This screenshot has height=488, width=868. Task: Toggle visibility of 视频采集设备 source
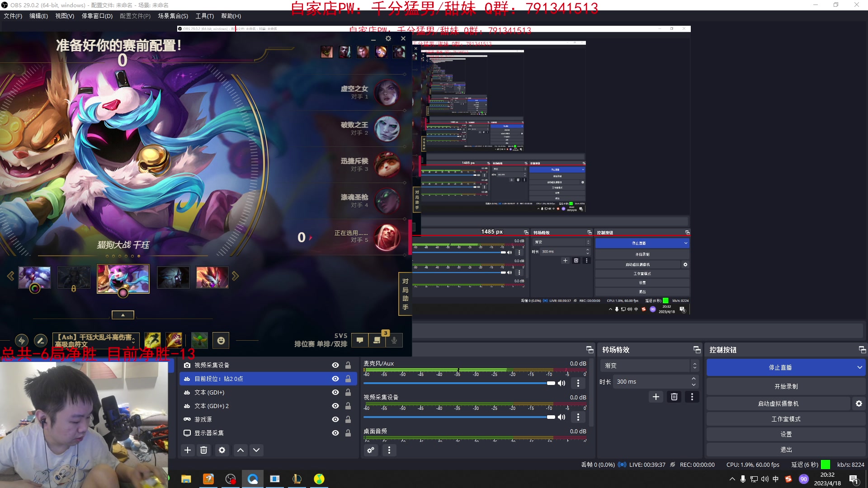(335, 365)
